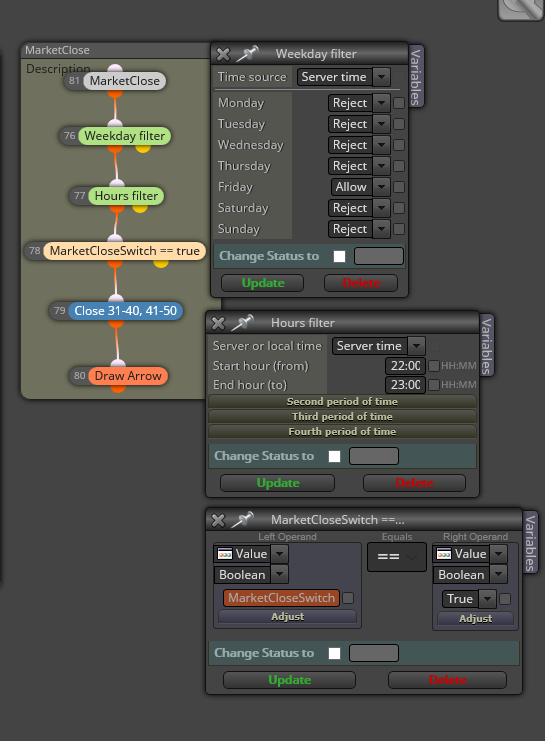Viewport: 545px width, 741px height.
Task: Open the == operator dropdown
Action: [397, 557]
